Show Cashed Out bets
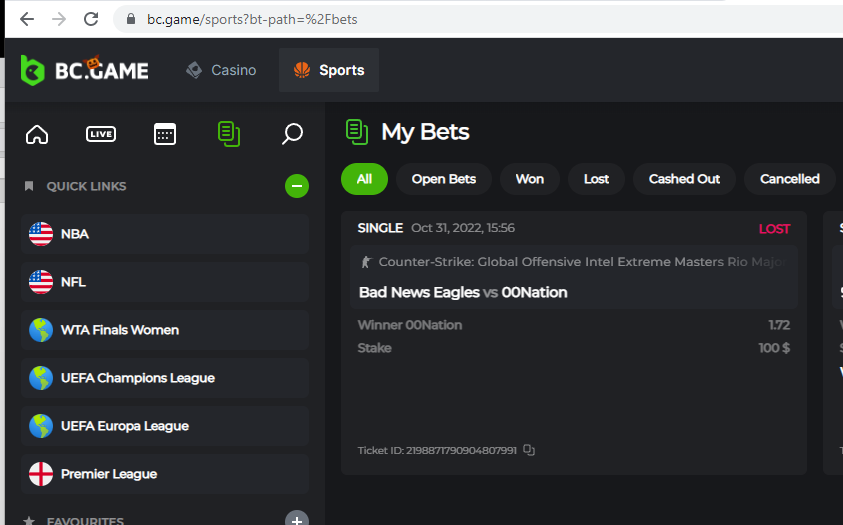 pyautogui.click(x=684, y=179)
